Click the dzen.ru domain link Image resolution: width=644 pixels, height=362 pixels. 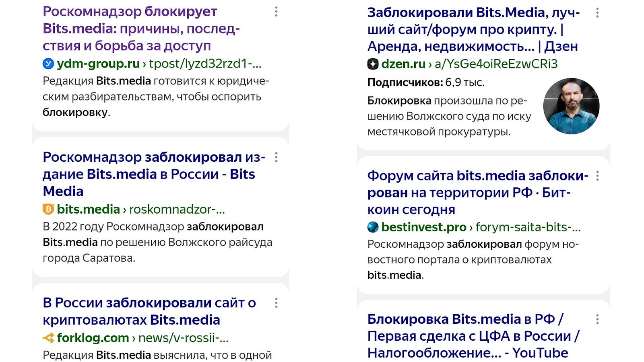403,64
